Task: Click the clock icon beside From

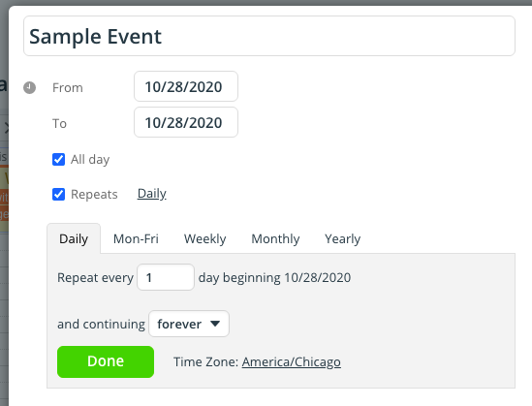Action: (29, 87)
